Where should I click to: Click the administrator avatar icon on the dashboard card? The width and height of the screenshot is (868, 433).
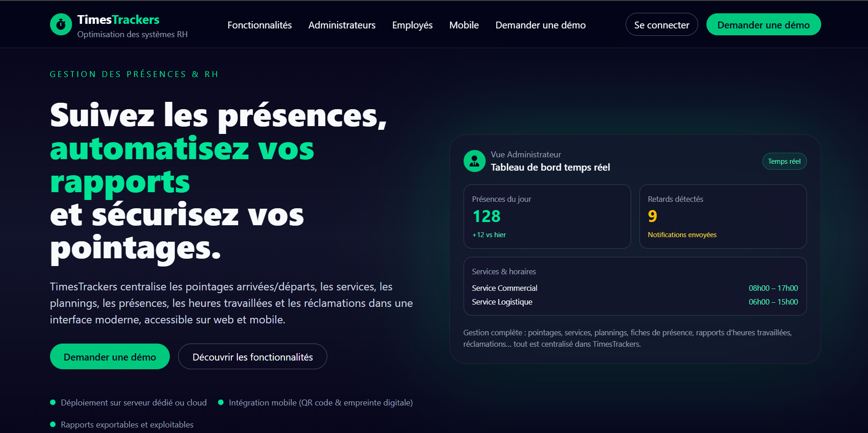[474, 161]
